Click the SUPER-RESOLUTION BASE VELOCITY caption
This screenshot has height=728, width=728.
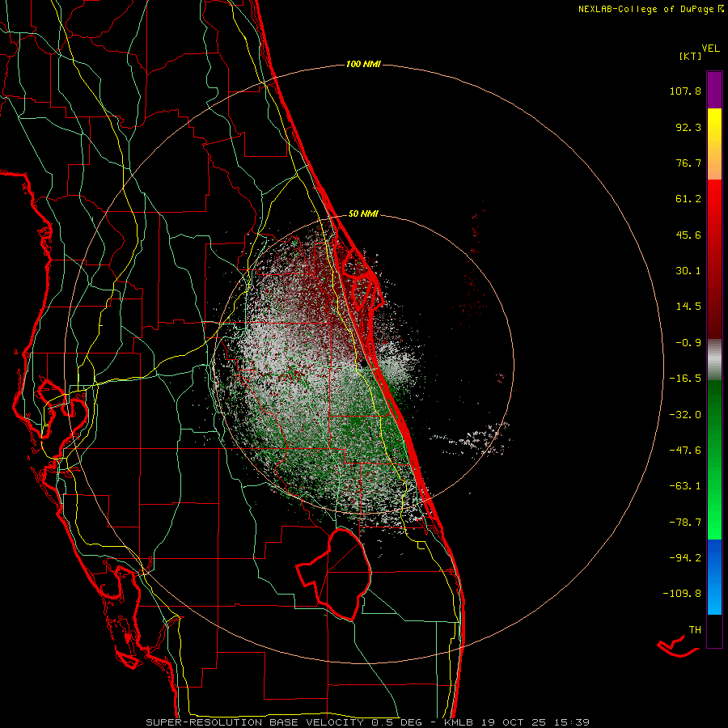coord(256,722)
